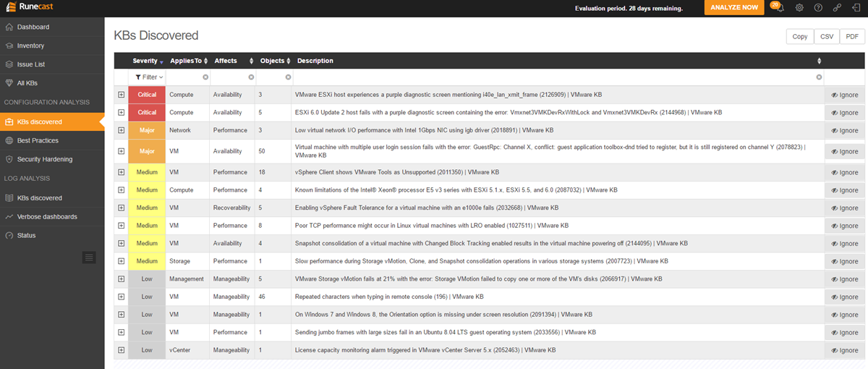Click the Dashboard home icon in sidebar

click(9, 27)
